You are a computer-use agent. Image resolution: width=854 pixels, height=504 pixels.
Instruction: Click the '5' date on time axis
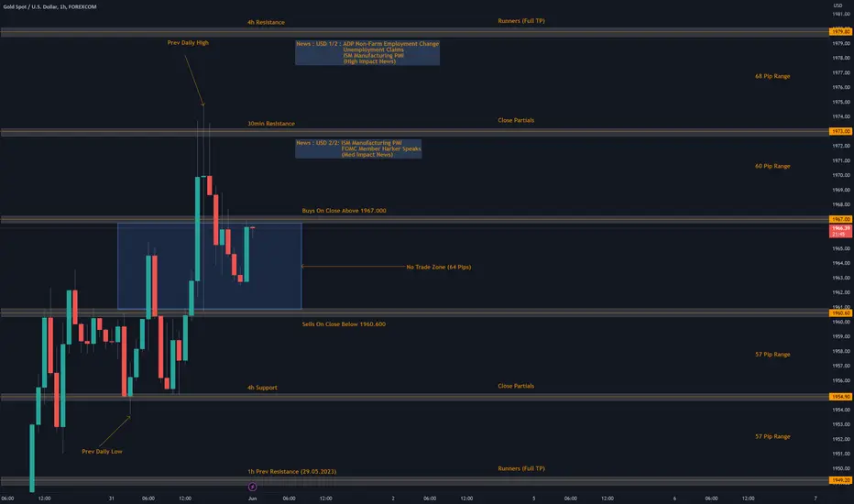(533, 498)
